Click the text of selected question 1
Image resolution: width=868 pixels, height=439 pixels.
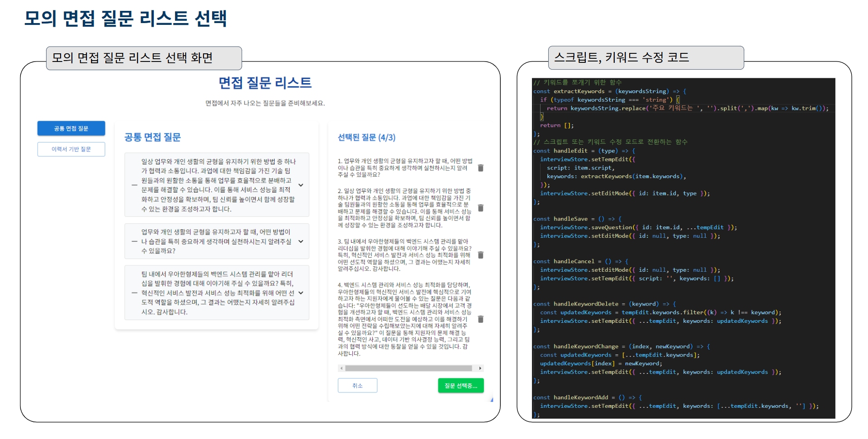pos(405,168)
